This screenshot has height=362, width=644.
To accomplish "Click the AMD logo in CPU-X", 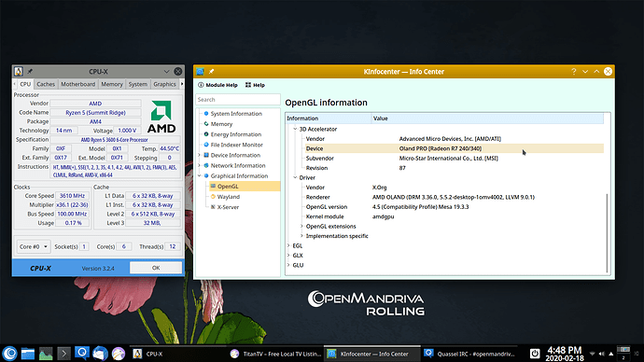I will (161, 117).
